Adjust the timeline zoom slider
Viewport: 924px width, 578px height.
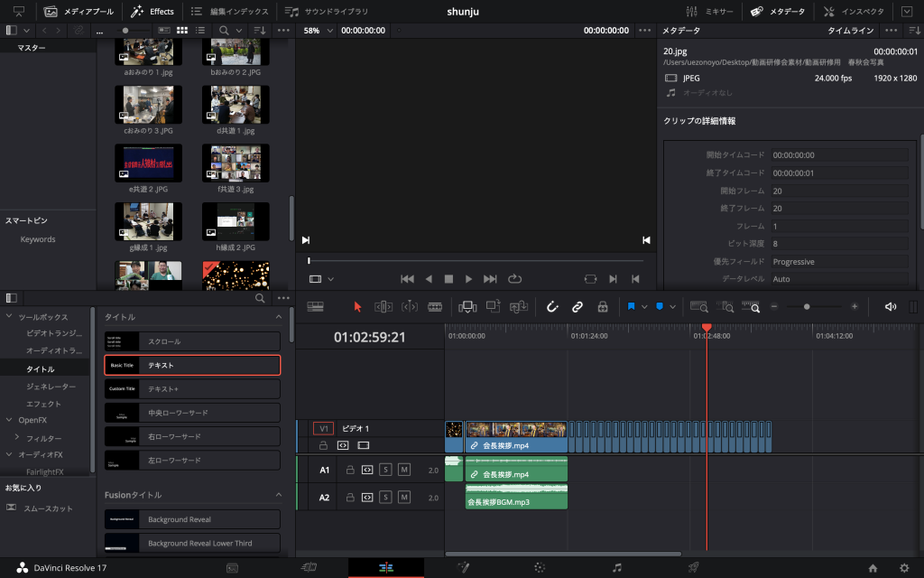pos(807,307)
